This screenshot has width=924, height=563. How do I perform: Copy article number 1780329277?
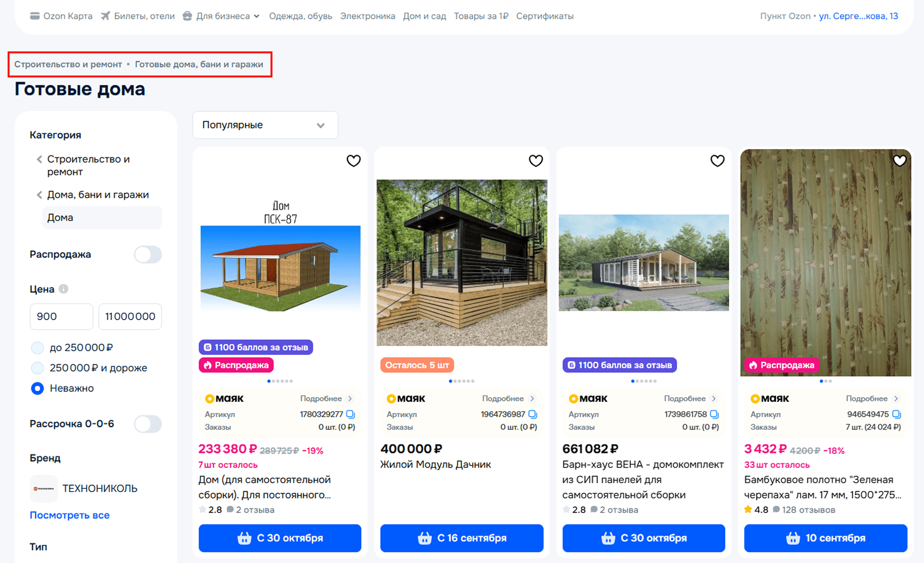click(351, 414)
